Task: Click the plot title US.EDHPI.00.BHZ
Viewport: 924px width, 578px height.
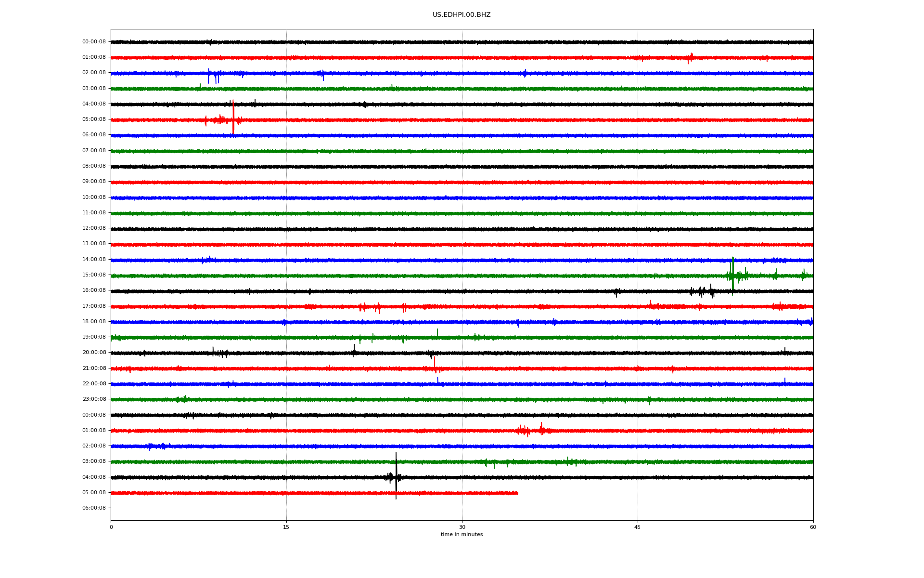Action: (x=461, y=15)
